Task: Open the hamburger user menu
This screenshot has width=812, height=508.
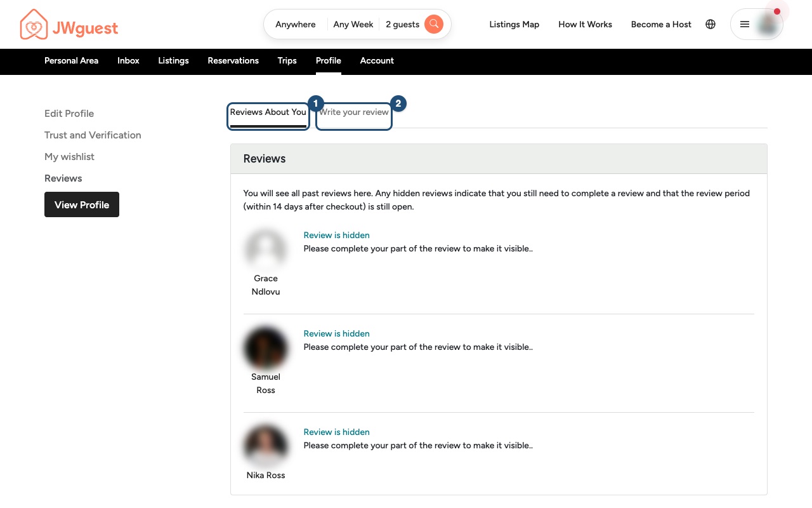Action: [745, 24]
